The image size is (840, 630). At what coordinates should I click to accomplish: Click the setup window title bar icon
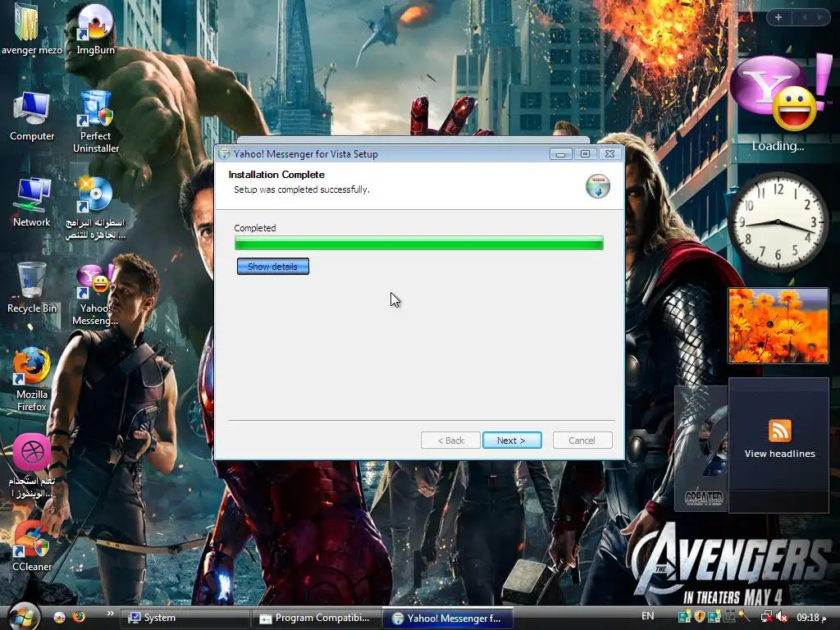click(224, 153)
